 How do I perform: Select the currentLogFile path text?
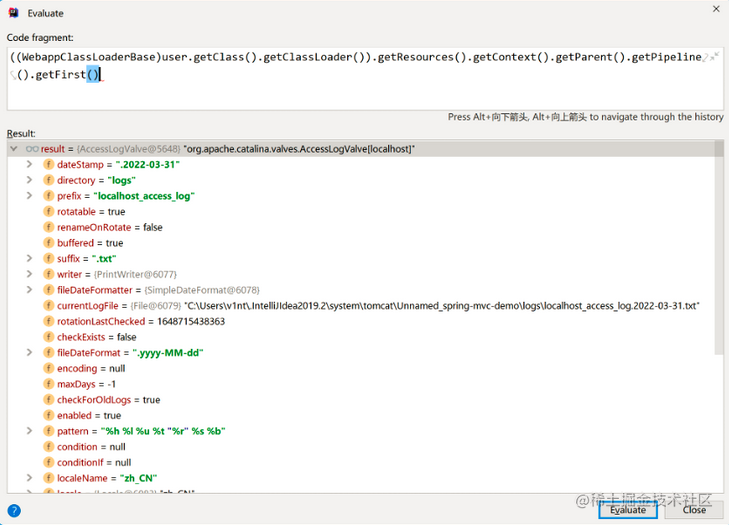(442, 306)
